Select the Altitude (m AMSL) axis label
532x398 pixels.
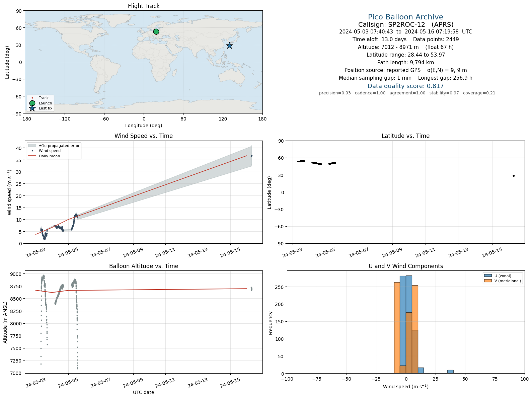[x=5, y=322]
